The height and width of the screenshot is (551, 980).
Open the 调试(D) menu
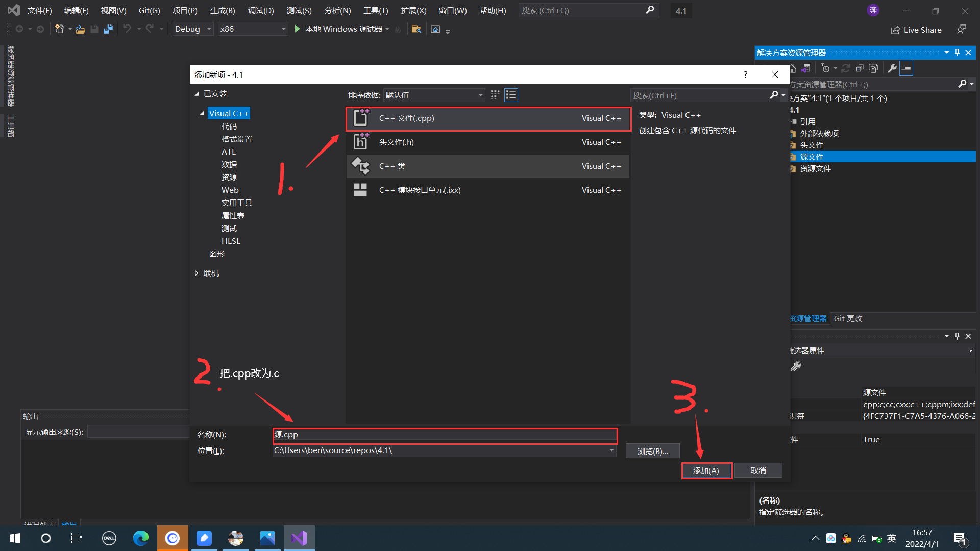click(261, 10)
